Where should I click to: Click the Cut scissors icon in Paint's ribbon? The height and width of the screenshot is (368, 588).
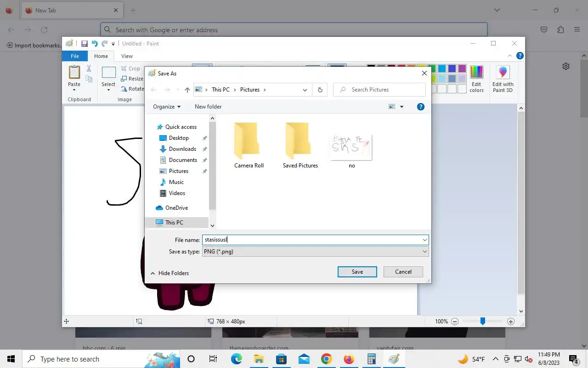[x=89, y=69]
